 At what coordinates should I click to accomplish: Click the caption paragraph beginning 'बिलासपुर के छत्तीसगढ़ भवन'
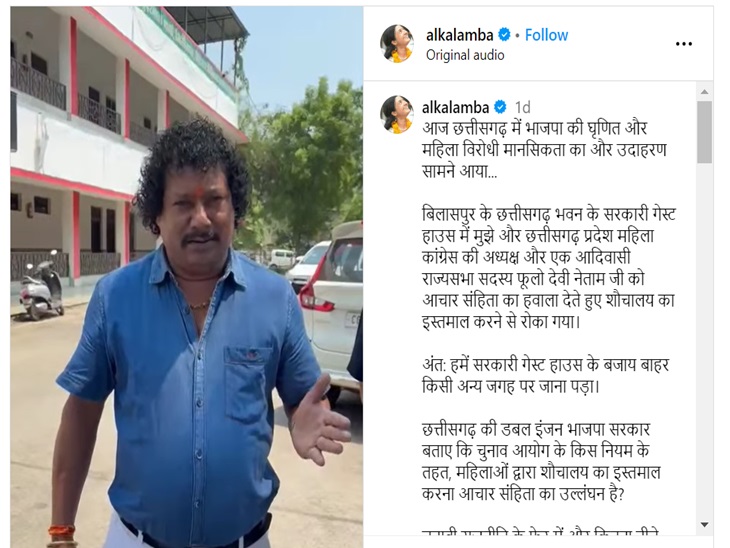tap(548, 268)
